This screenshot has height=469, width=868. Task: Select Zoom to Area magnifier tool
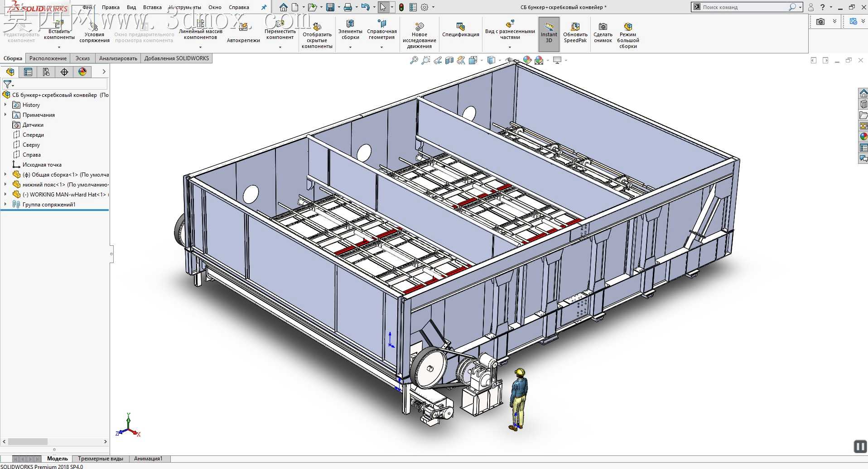pos(425,60)
